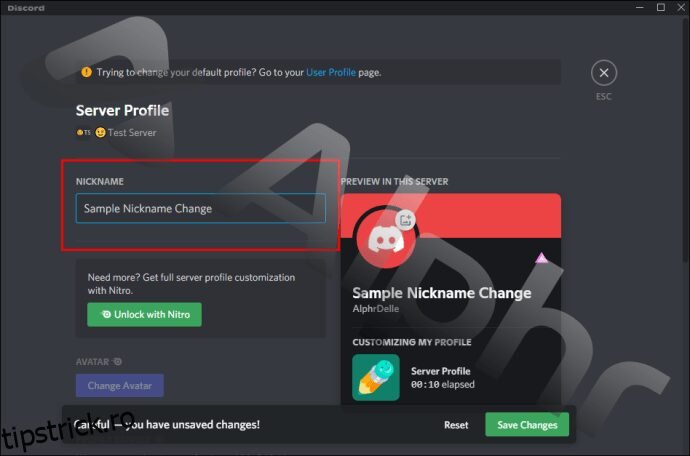The width and height of the screenshot is (690, 456).
Task: Click the vertical scrollbar on right edge
Action: click(685, 141)
